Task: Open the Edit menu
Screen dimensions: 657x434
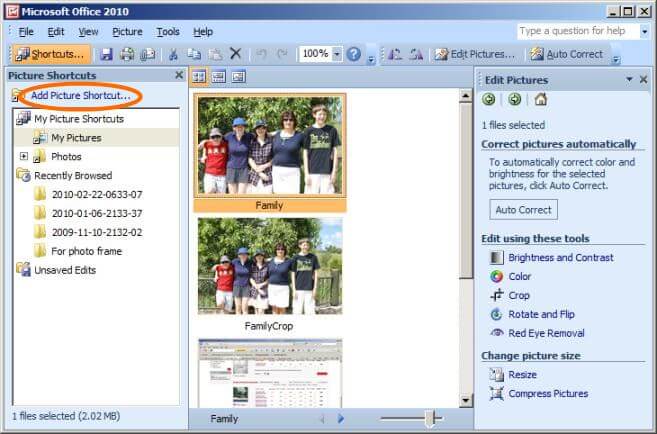Action: pos(56,32)
